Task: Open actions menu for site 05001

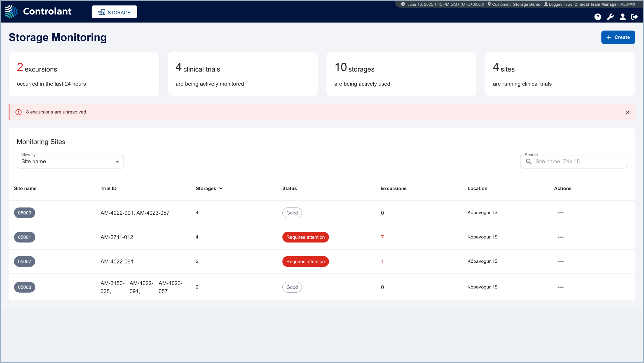Action: pyautogui.click(x=561, y=237)
